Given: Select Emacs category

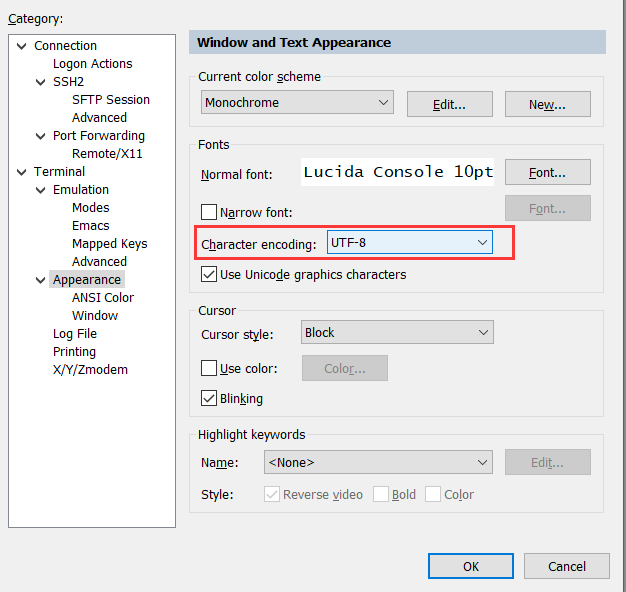Looking at the screenshot, I should (91, 226).
